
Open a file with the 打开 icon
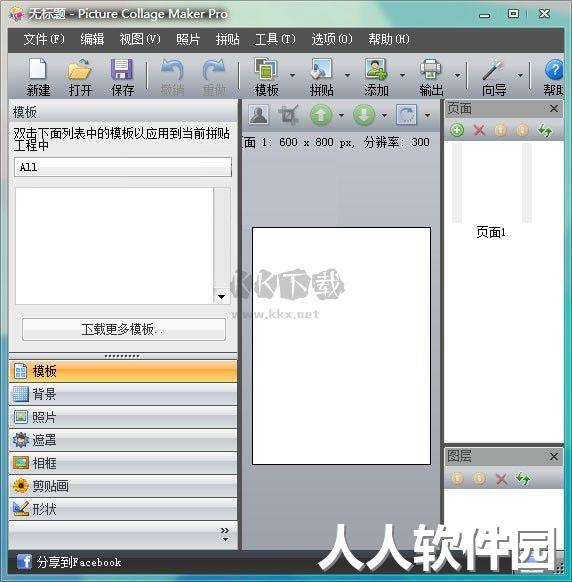pyautogui.click(x=79, y=69)
